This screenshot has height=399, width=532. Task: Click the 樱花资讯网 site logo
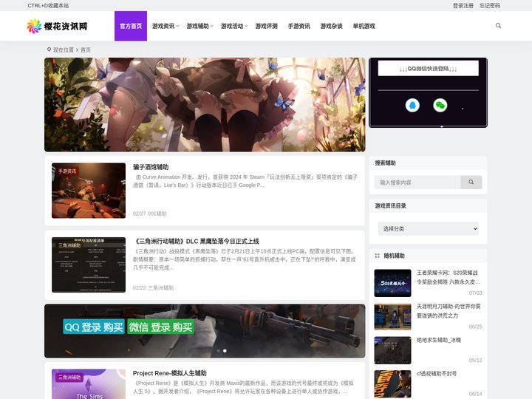click(58, 26)
